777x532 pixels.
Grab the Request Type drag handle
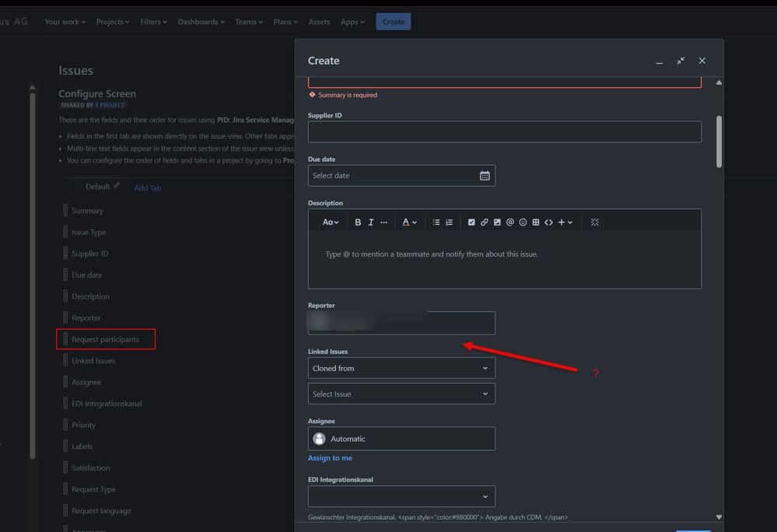pos(65,489)
